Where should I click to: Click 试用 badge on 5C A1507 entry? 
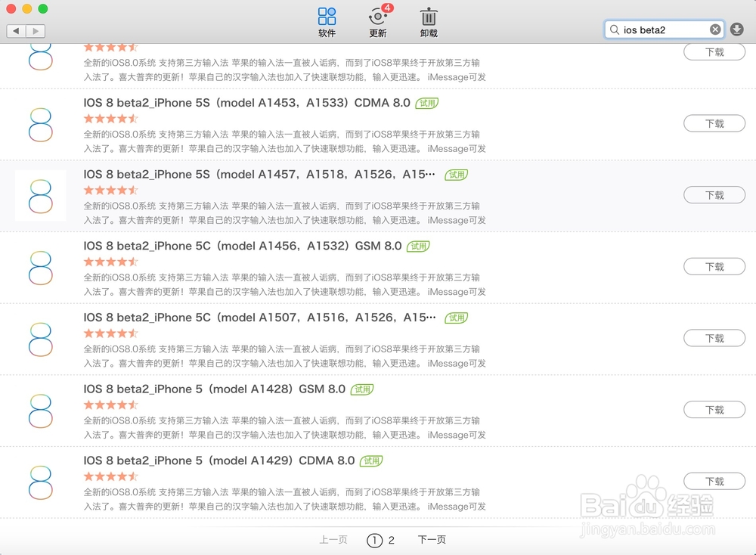[456, 318]
